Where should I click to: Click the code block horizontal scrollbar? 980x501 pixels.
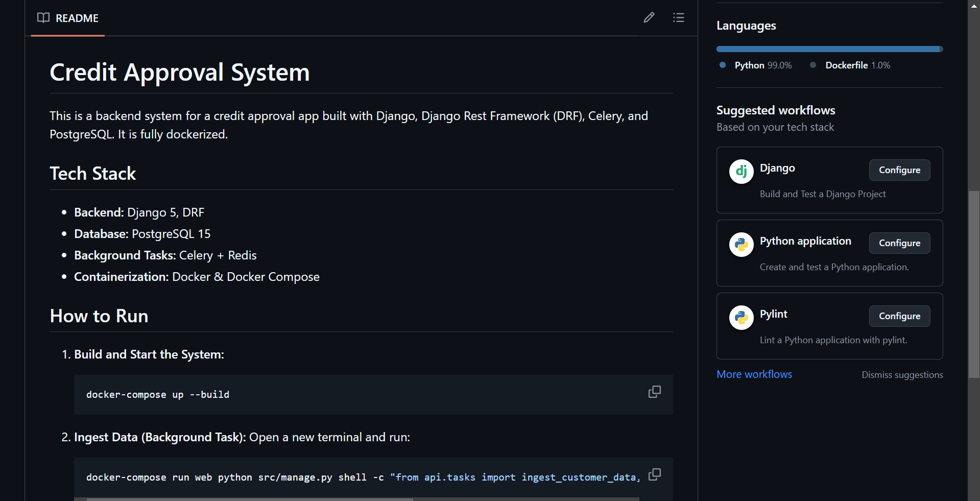(x=249, y=499)
